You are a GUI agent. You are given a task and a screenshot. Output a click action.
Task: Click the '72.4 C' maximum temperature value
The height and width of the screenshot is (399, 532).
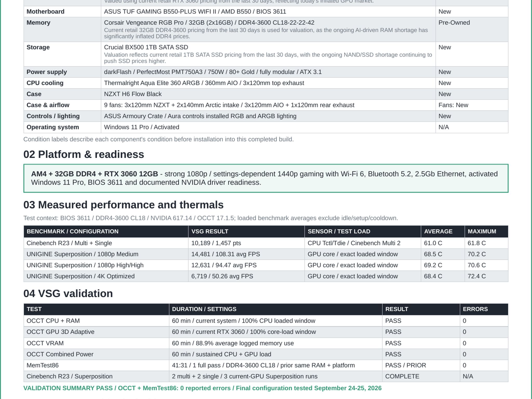476,276
